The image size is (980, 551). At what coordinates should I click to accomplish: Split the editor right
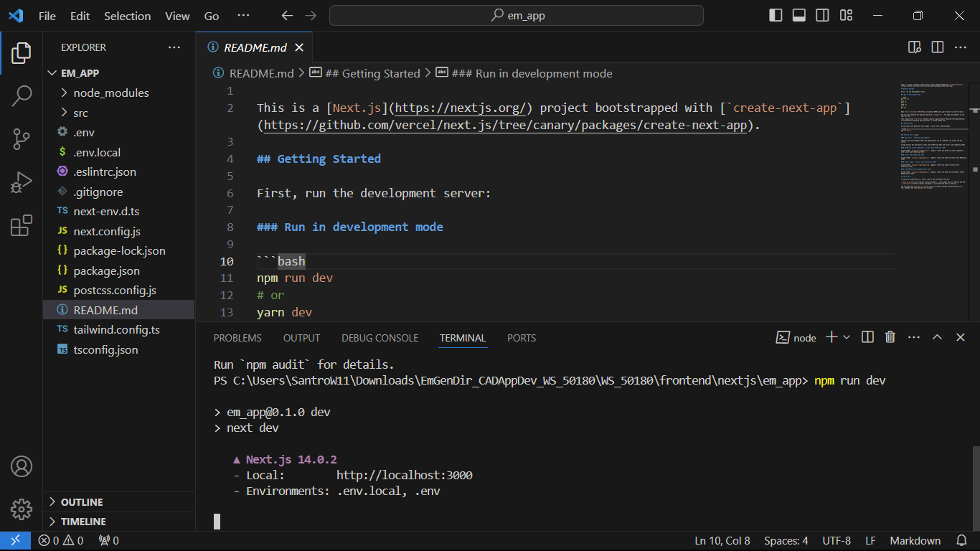[937, 47]
